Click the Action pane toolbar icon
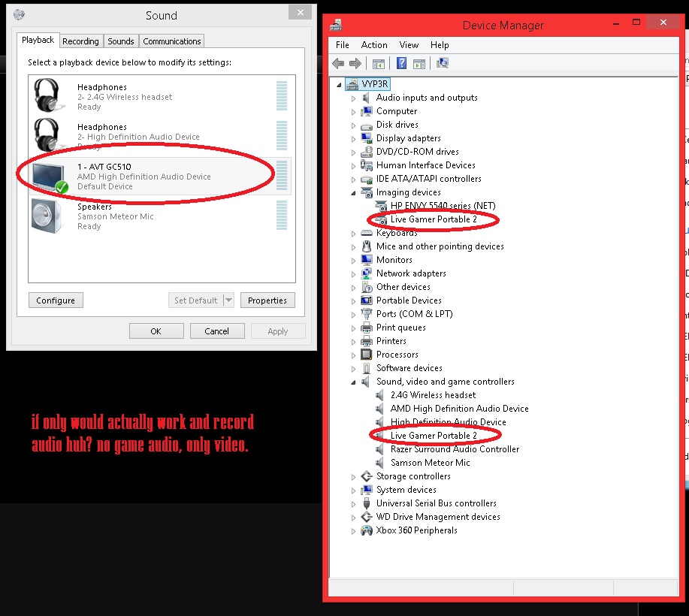Viewport: 689px width, 616px height. point(419,64)
